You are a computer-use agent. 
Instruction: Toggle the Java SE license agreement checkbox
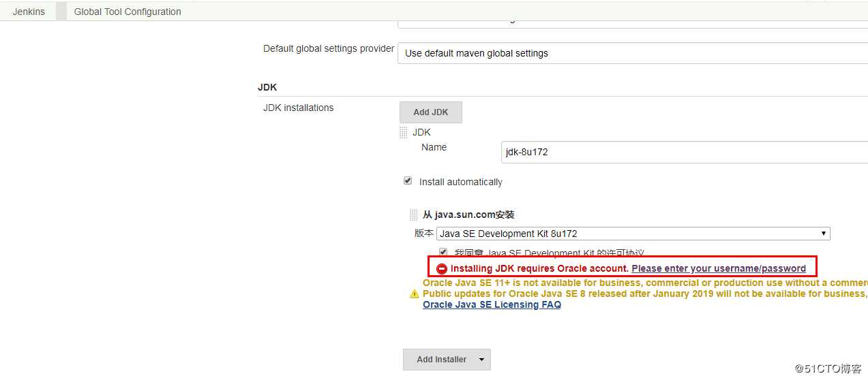tap(443, 252)
